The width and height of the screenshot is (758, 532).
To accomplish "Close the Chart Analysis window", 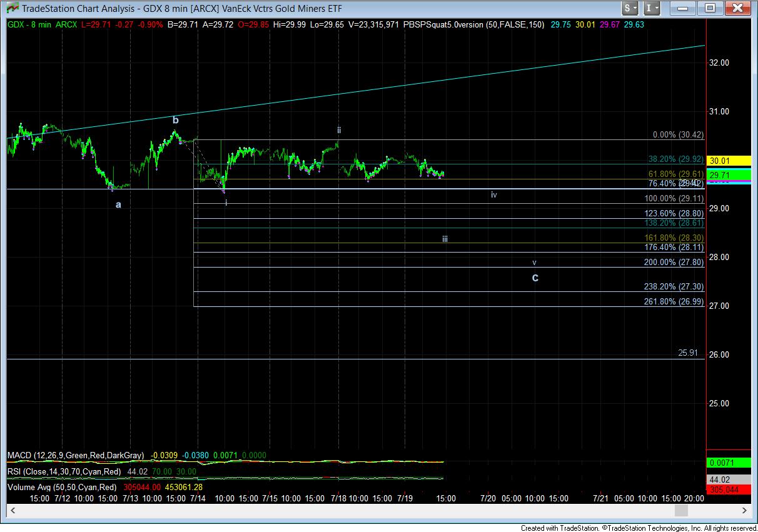I will point(737,8).
